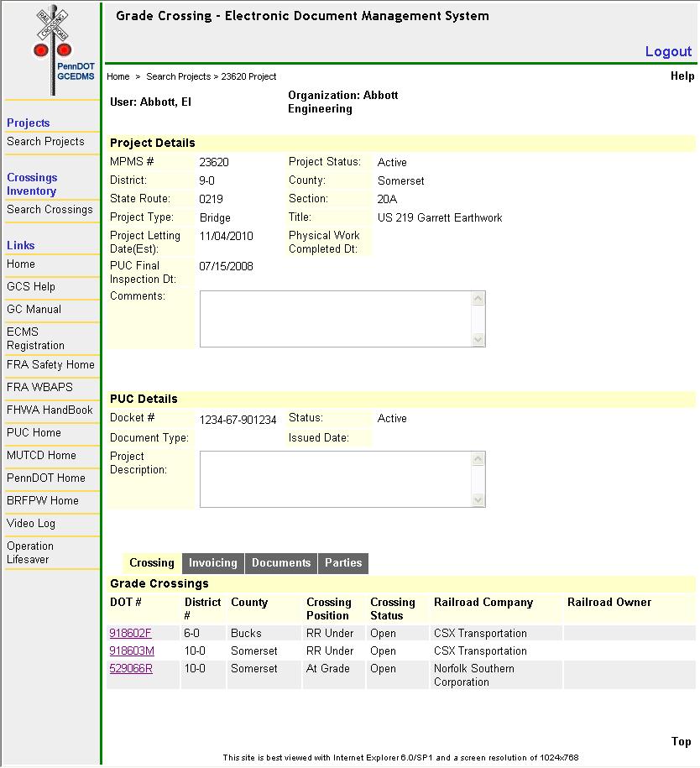700x768 pixels.
Task: Jump to Top of page link
Action: coord(681,741)
